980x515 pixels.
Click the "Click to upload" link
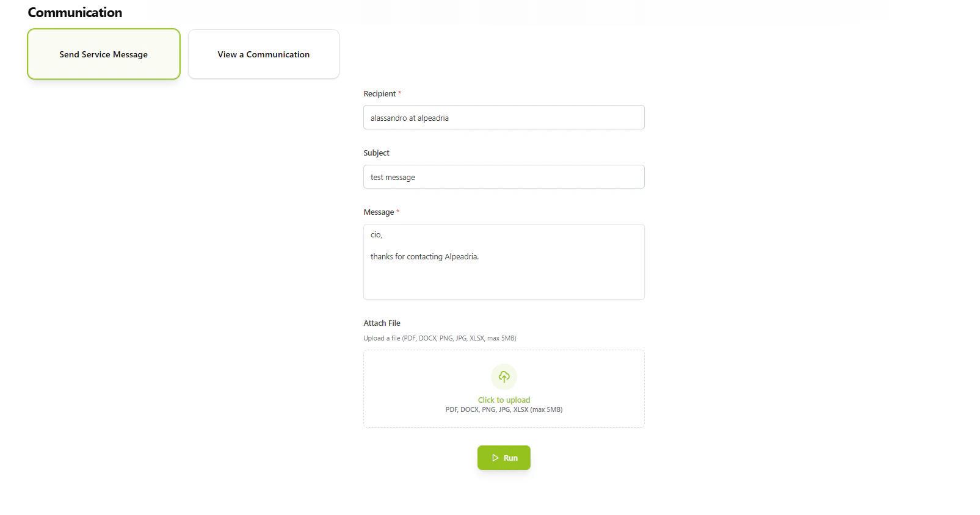point(503,400)
